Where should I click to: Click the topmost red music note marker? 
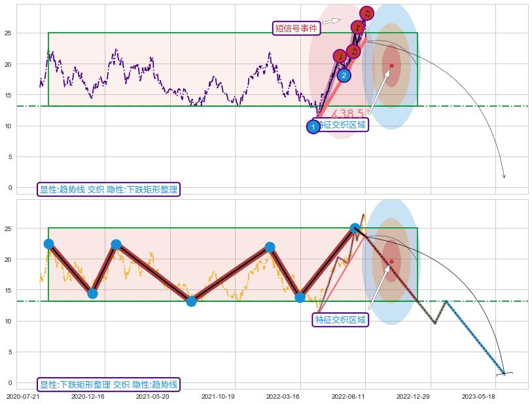(x=366, y=13)
